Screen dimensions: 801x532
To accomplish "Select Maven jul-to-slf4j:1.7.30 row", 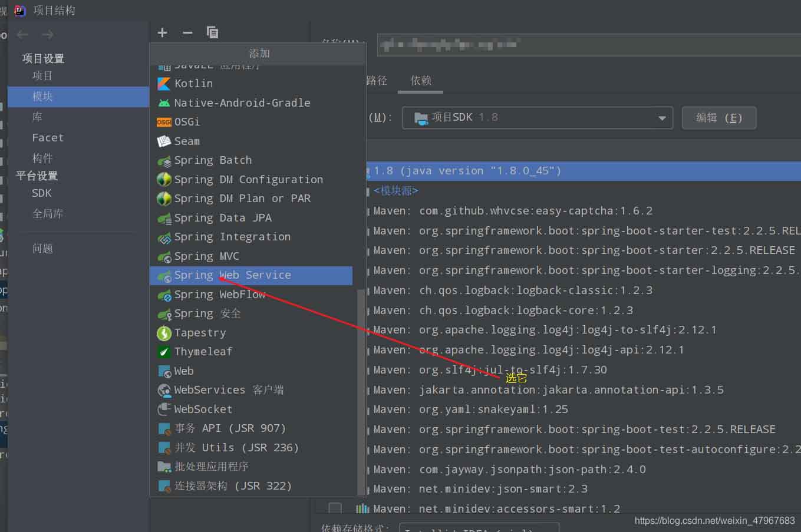I will click(584, 370).
